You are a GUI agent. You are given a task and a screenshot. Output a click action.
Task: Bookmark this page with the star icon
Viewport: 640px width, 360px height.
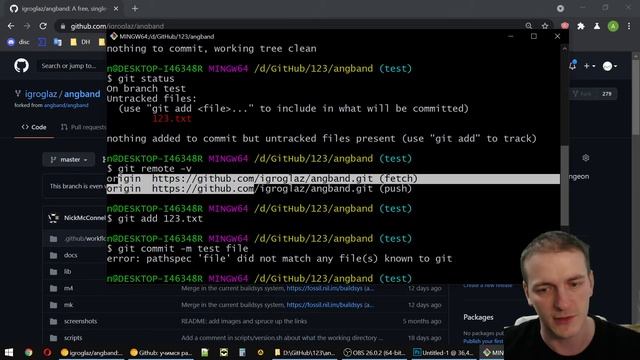pos(545,26)
